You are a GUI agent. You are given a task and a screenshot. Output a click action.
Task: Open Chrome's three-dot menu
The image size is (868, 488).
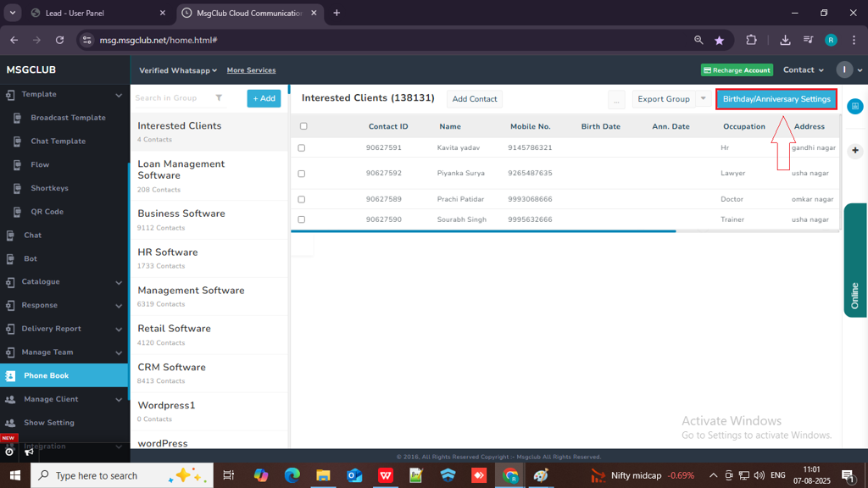coord(854,40)
